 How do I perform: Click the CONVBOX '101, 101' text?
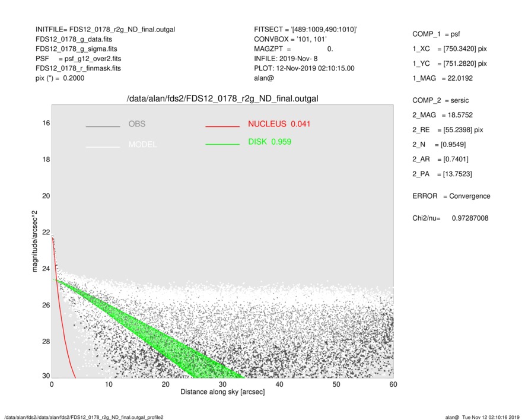coord(287,39)
